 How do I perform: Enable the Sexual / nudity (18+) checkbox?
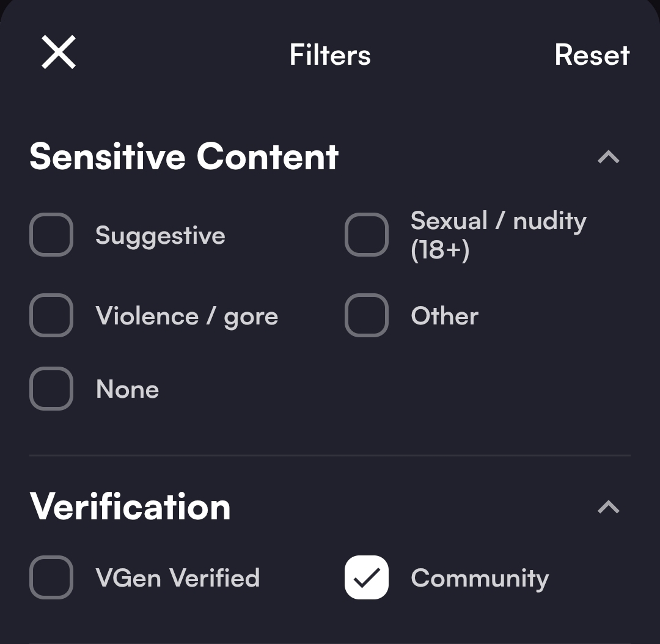pyautogui.click(x=367, y=235)
